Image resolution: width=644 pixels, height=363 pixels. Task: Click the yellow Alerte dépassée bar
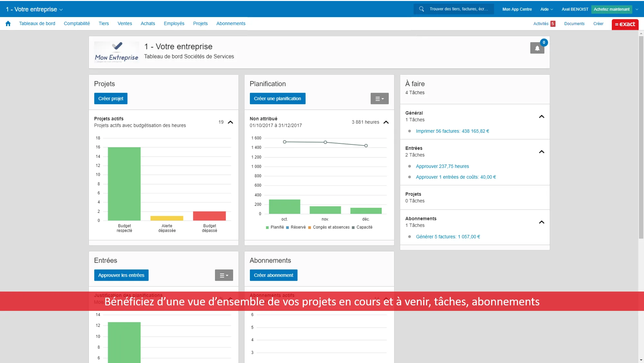pyautogui.click(x=167, y=218)
